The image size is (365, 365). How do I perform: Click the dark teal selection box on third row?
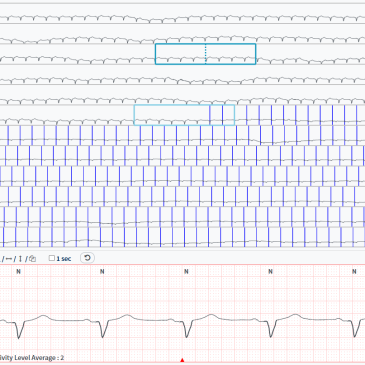pyautogui.click(x=205, y=54)
